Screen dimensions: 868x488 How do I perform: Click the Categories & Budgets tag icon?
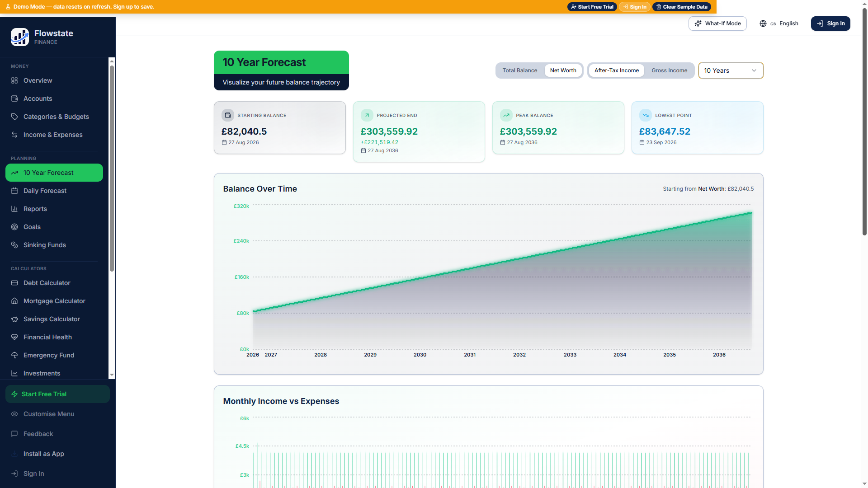14,117
